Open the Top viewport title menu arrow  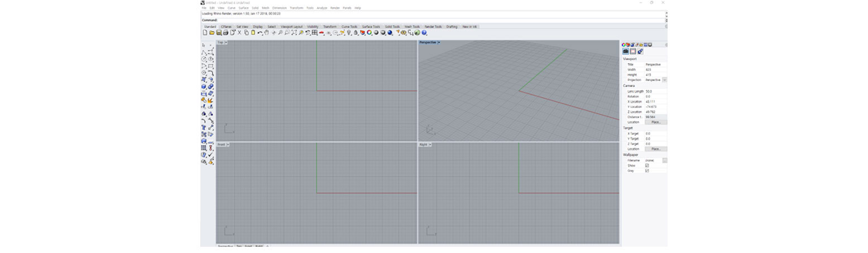click(226, 42)
